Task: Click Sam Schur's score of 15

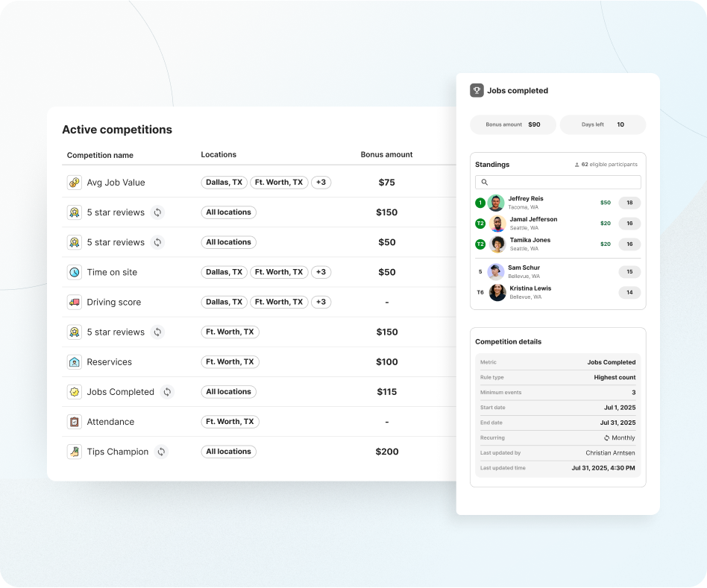Action: click(629, 272)
